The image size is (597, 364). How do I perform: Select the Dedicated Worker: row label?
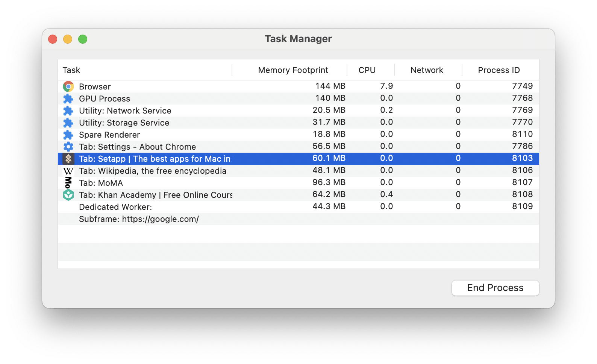(115, 207)
